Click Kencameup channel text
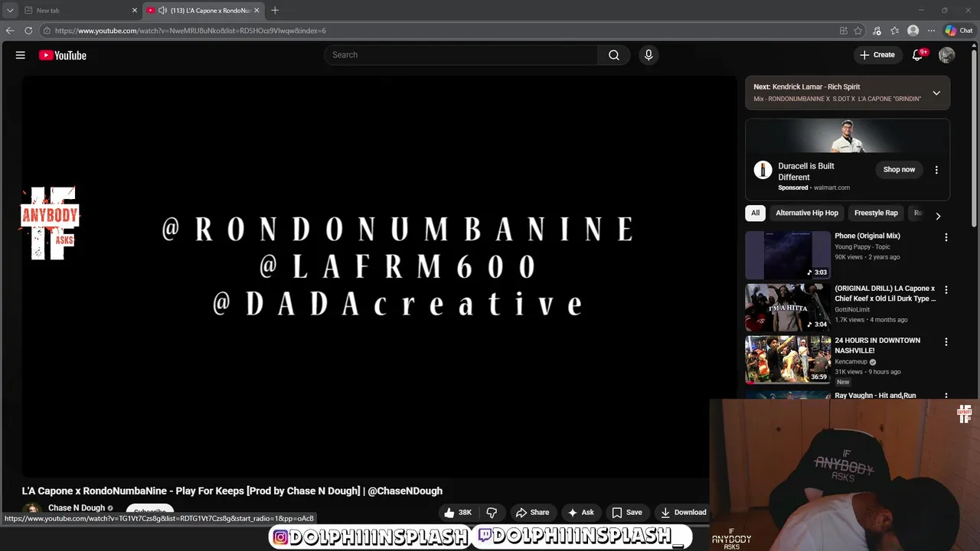The width and height of the screenshot is (980, 551). click(851, 362)
